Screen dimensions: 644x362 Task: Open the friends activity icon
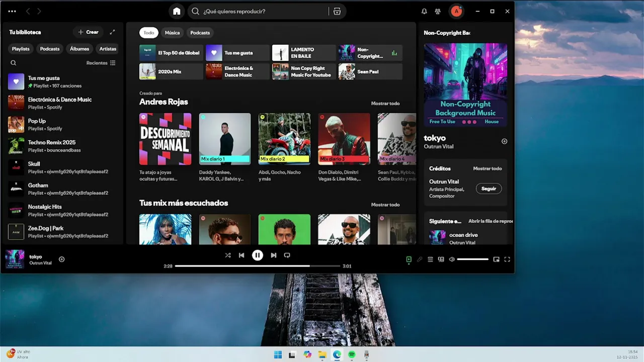pos(438,11)
